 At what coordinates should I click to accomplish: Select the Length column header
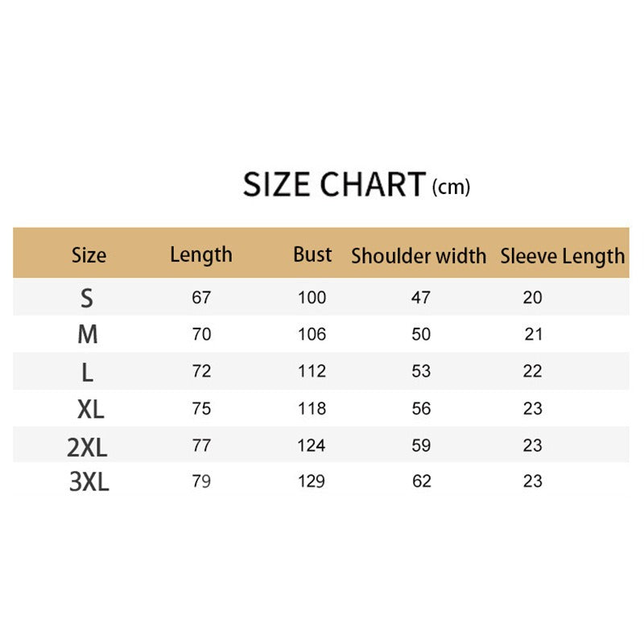pyautogui.click(x=201, y=255)
